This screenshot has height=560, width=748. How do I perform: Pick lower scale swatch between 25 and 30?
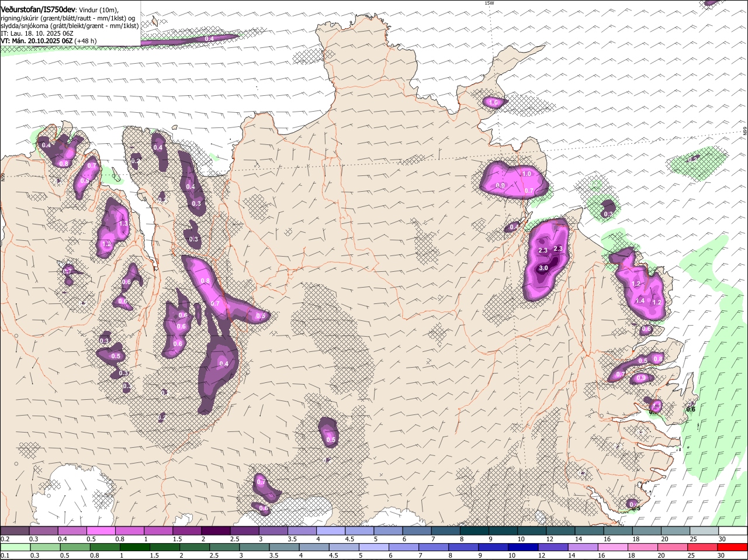[704, 547]
